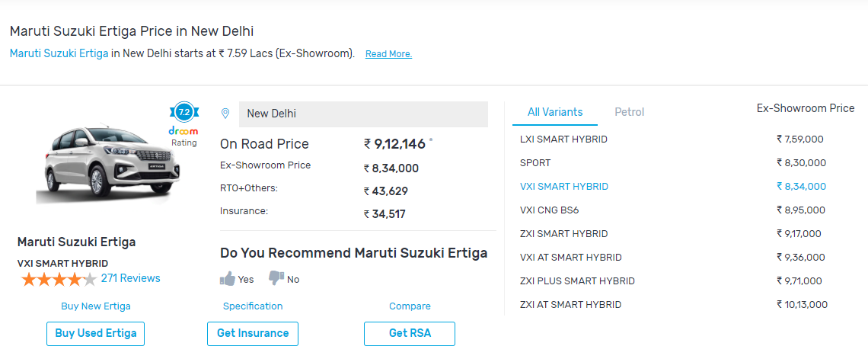This screenshot has height=359, width=868.
Task: Click the New Delhi city field
Action: (x=363, y=114)
